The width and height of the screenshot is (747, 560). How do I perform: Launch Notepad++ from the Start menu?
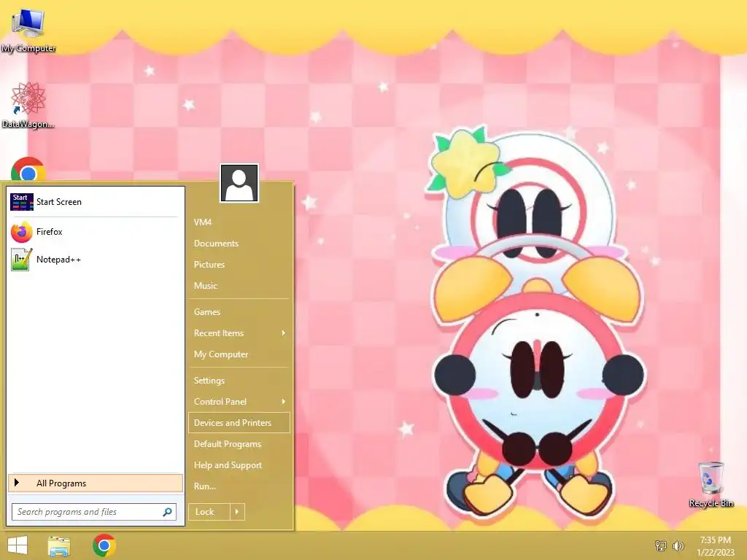pyautogui.click(x=96, y=260)
